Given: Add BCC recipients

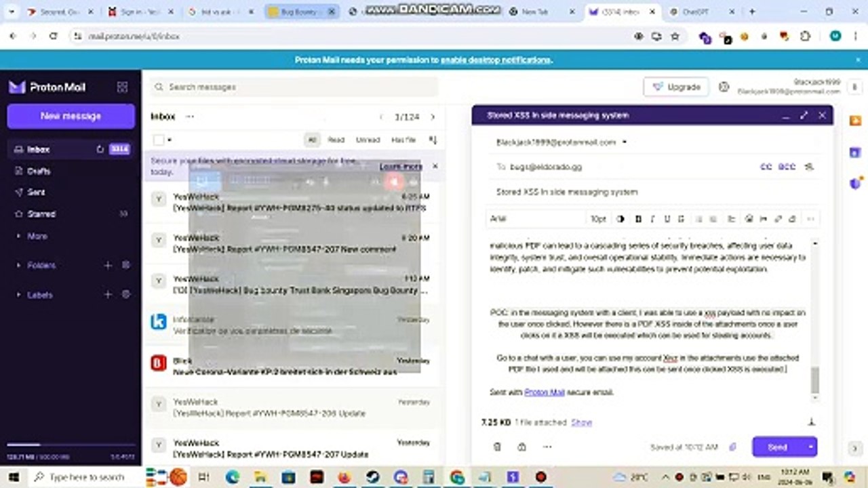Looking at the screenshot, I should pyautogui.click(x=787, y=167).
